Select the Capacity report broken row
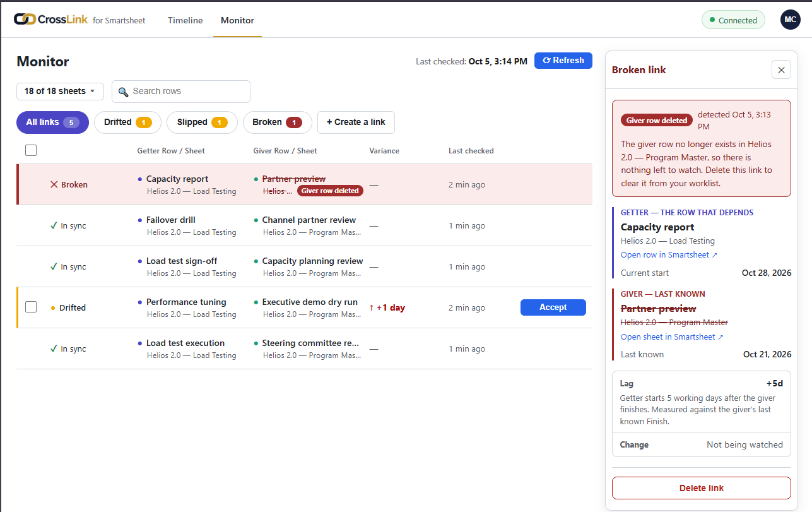The image size is (812, 512). [304, 184]
